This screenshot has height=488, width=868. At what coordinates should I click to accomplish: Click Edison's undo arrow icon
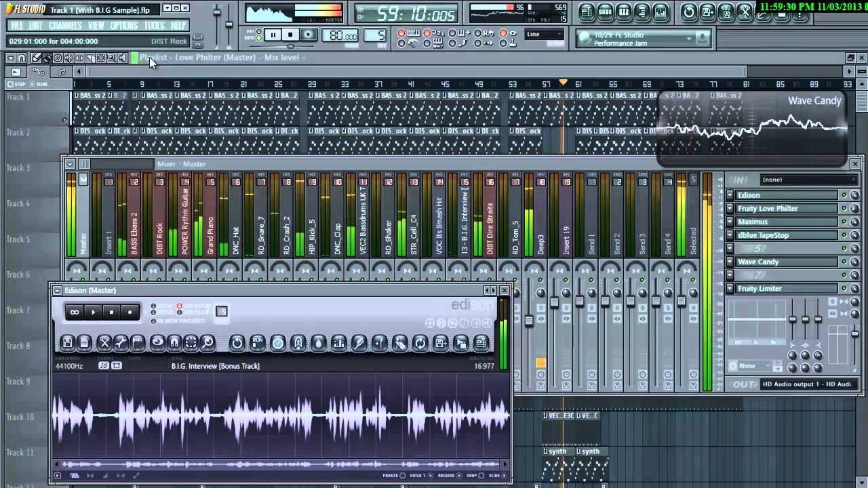[237, 343]
